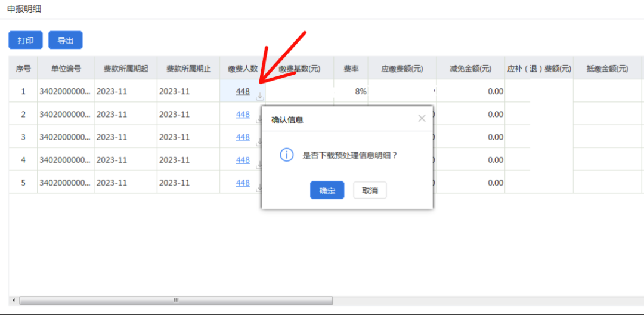
Task: Click the sequence number 1 cell
Action: click(23, 91)
